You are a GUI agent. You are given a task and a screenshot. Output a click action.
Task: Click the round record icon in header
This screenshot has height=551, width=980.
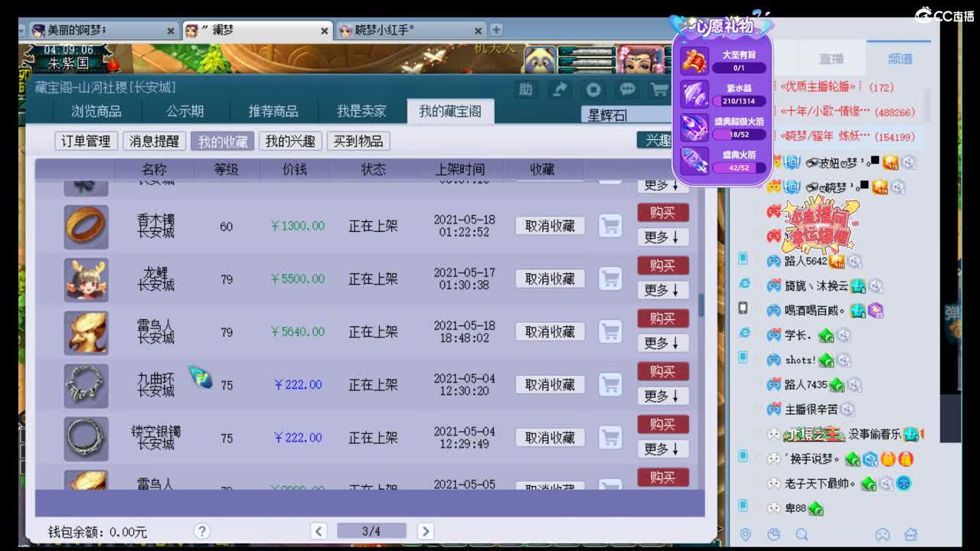(593, 90)
